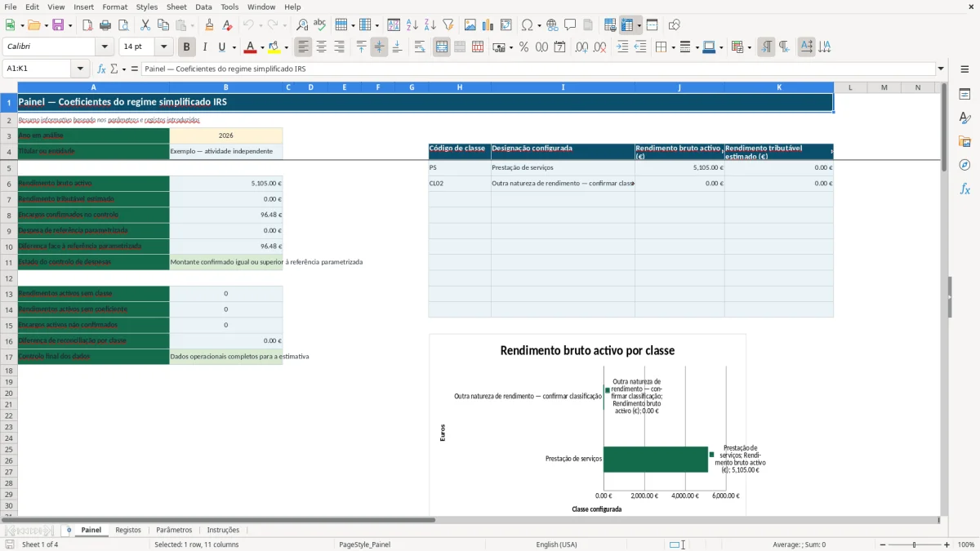Image resolution: width=980 pixels, height=551 pixels.
Task: Open Font Color dropdown arrow
Action: point(261,47)
